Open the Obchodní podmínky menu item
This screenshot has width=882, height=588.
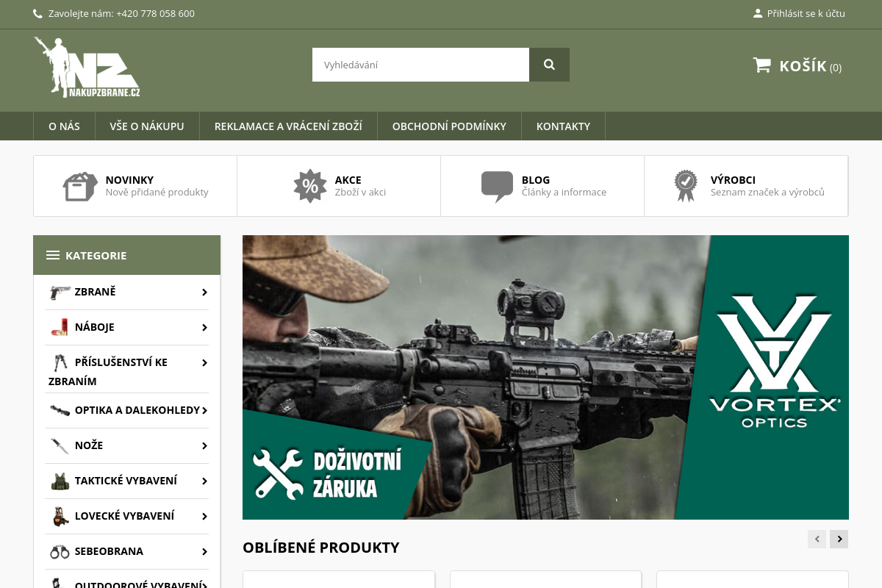(x=449, y=126)
